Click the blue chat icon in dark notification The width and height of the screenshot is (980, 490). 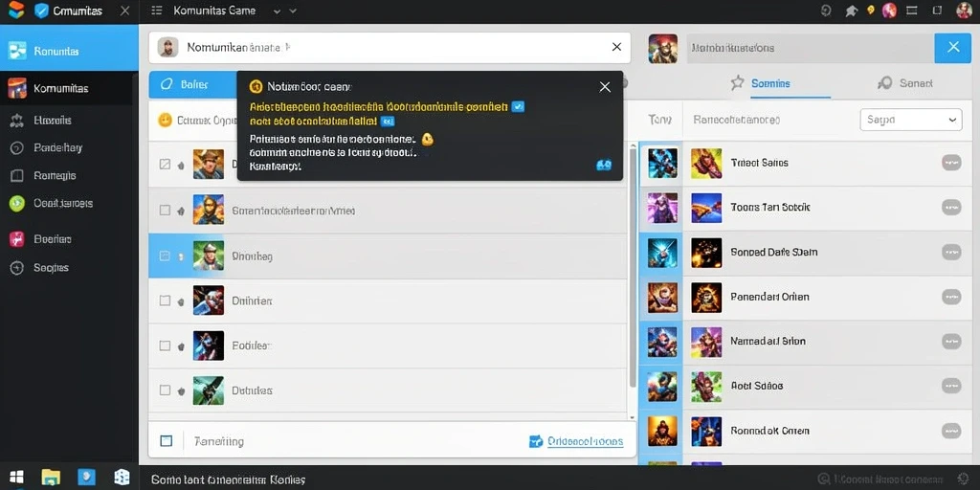pyautogui.click(x=604, y=165)
